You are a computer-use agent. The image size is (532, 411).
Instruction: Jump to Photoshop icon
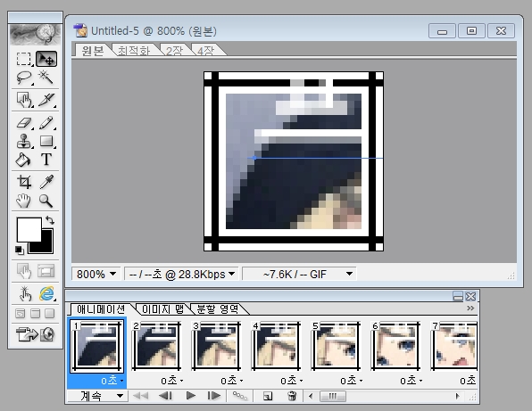[x=36, y=334]
